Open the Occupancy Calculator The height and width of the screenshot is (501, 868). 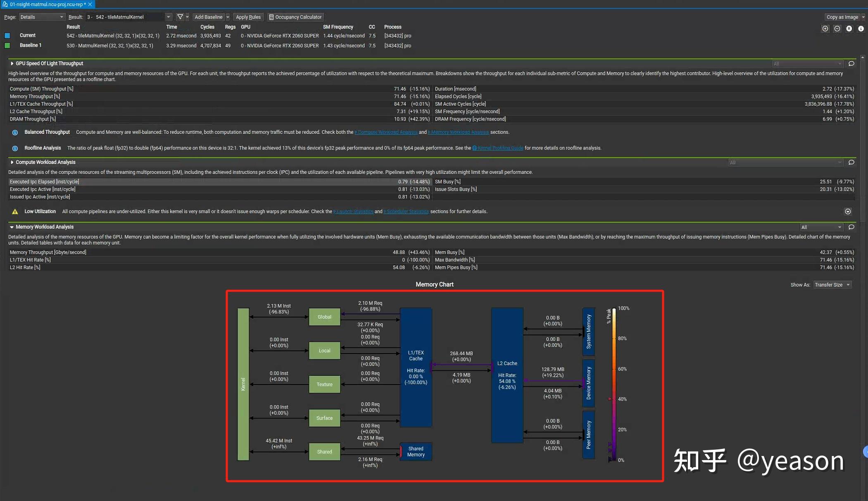(295, 17)
